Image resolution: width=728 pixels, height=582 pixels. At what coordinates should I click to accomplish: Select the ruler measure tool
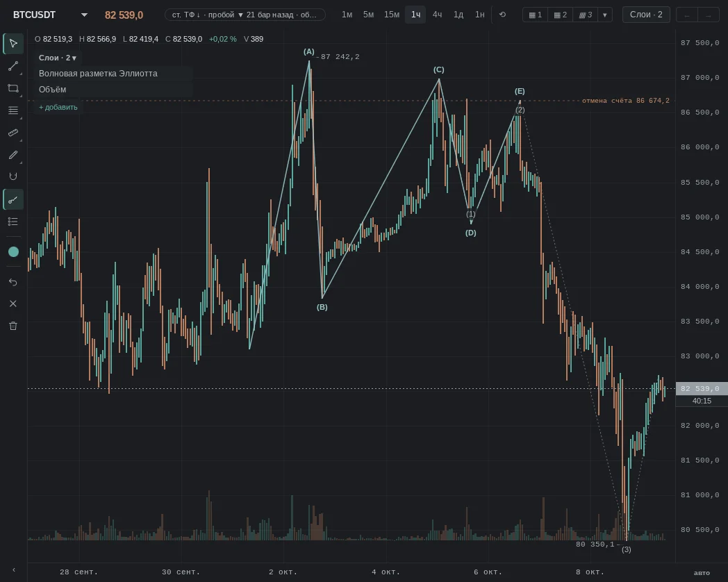(13, 133)
